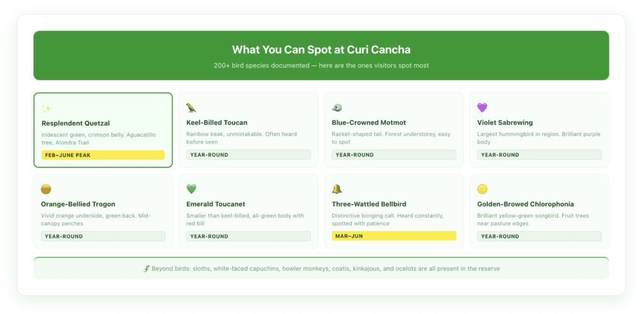Click the sparkles icon above Resplendent Quetzal

click(x=46, y=108)
